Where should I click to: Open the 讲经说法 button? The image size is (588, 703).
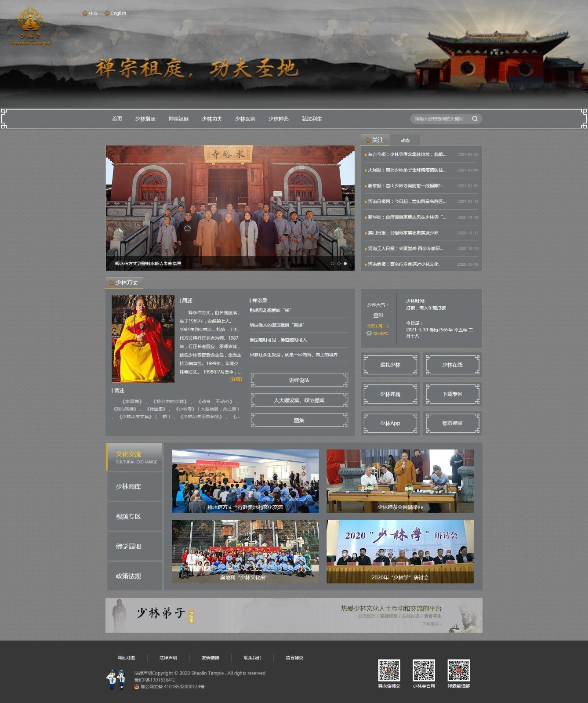pos(299,380)
